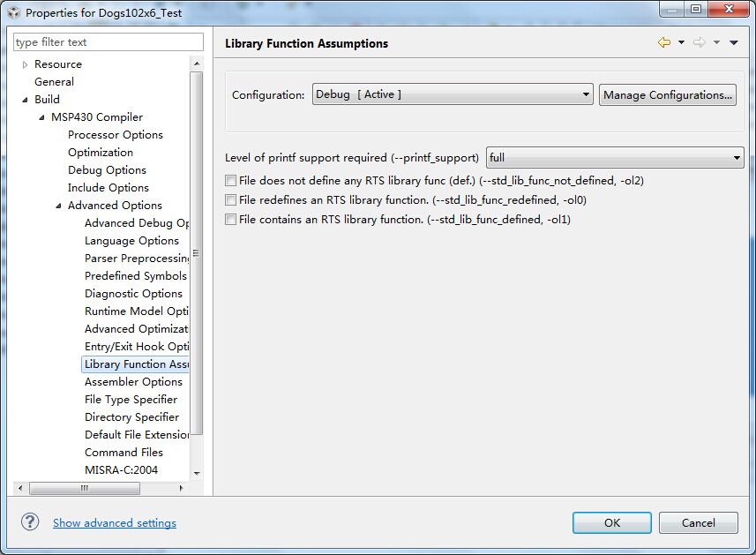756x555 pixels.
Task: Collapse the Advanced Options tree node
Action: [58, 206]
